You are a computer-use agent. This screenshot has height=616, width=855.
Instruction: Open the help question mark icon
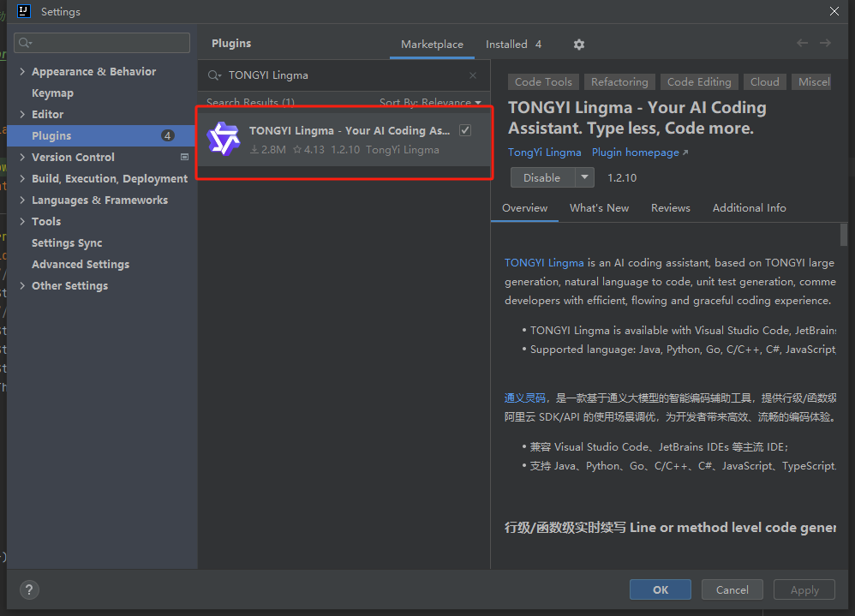[x=29, y=589]
